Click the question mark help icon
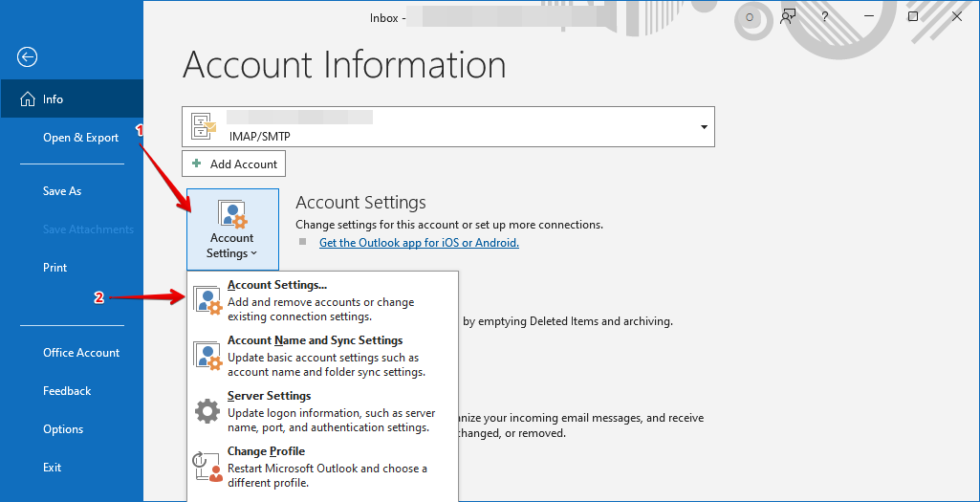Viewport: 980px width, 502px height. tap(825, 17)
